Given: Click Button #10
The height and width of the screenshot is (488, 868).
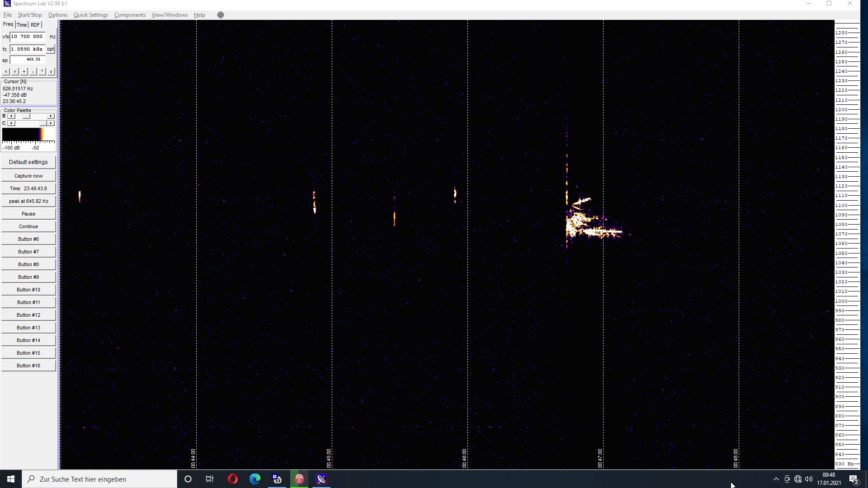Looking at the screenshot, I should pos(28,290).
